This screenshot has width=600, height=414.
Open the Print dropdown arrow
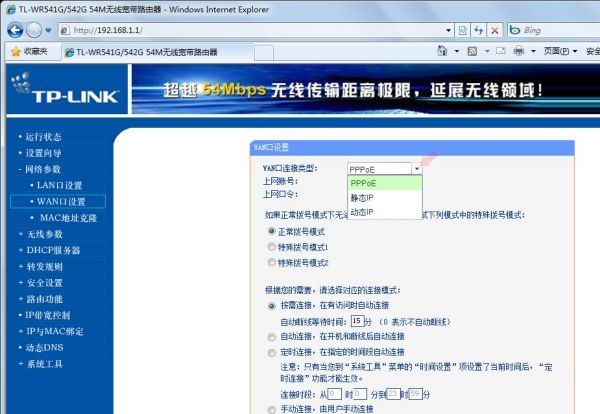click(x=533, y=51)
